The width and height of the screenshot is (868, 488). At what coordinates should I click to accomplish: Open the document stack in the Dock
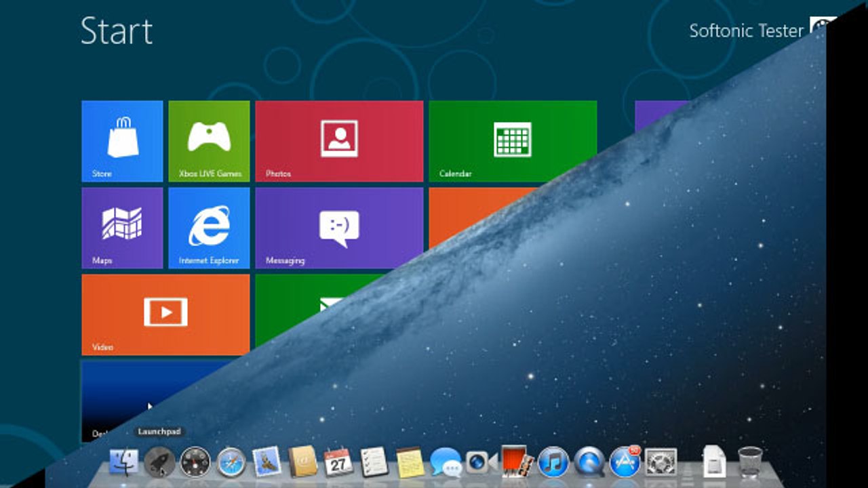point(714,462)
